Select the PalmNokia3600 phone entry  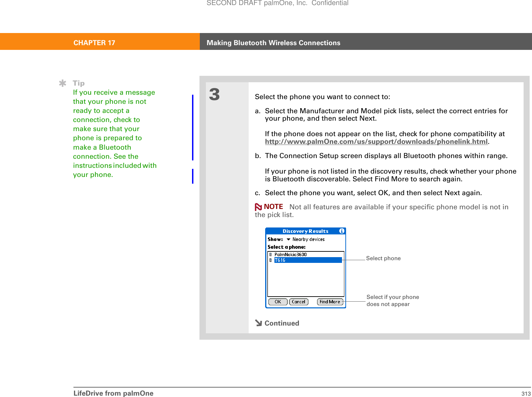point(290,254)
